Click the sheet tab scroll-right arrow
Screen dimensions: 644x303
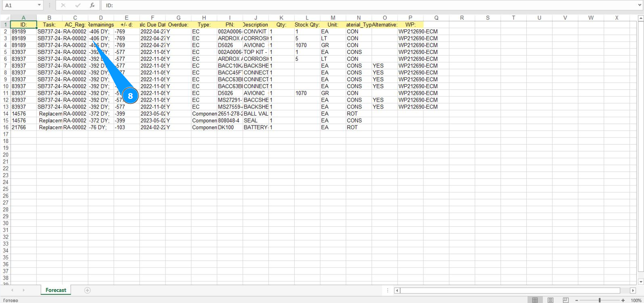[24, 290]
